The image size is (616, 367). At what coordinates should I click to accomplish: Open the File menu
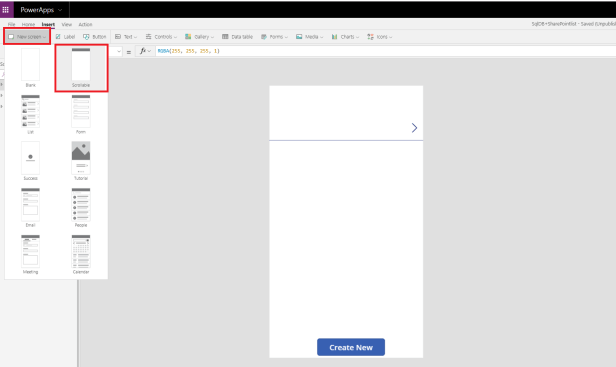click(11, 24)
